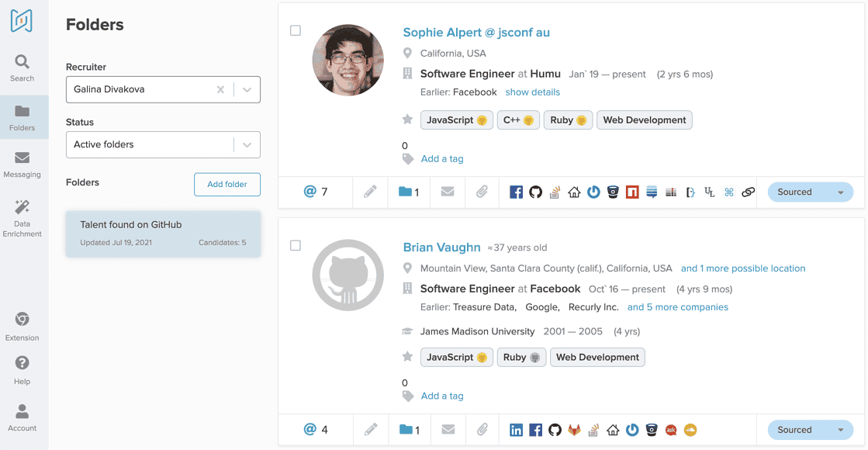Open Facebook icon in Sophie Alpert's row
This screenshot has width=868, height=450.
(516, 192)
